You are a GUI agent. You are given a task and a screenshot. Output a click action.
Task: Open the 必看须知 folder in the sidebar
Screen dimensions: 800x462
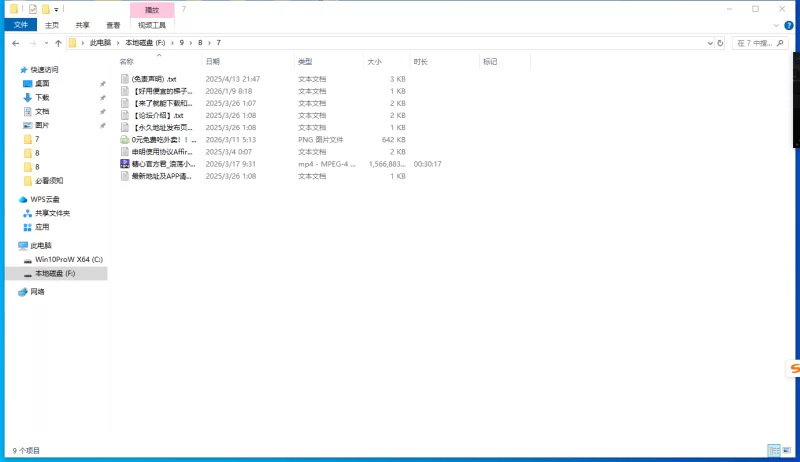49,181
